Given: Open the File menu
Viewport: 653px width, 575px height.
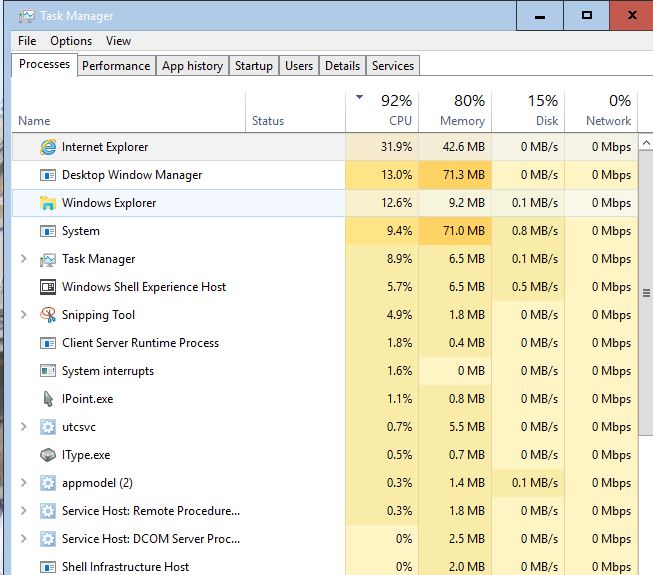Looking at the screenshot, I should click(27, 41).
